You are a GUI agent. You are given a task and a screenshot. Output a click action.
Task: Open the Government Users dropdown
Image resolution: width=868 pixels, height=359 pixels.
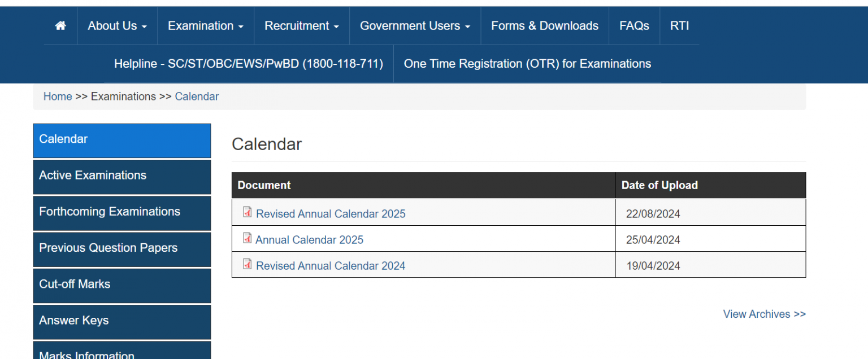pos(414,25)
